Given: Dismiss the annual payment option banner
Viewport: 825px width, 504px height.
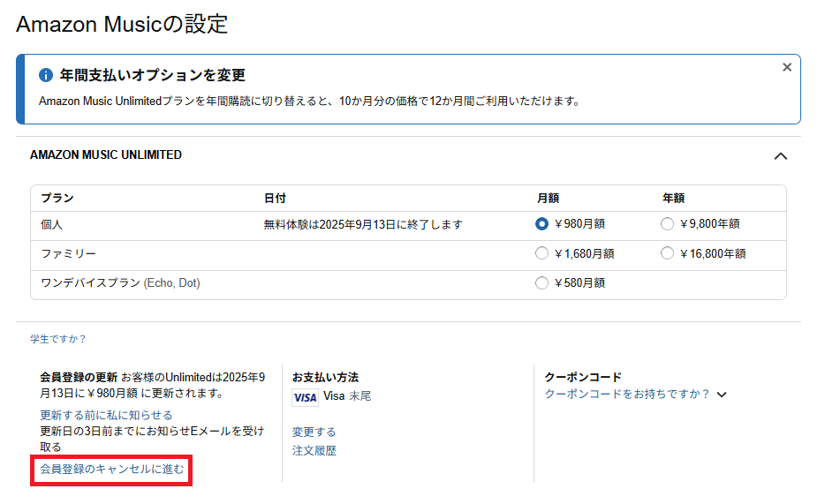Looking at the screenshot, I should point(787,67).
